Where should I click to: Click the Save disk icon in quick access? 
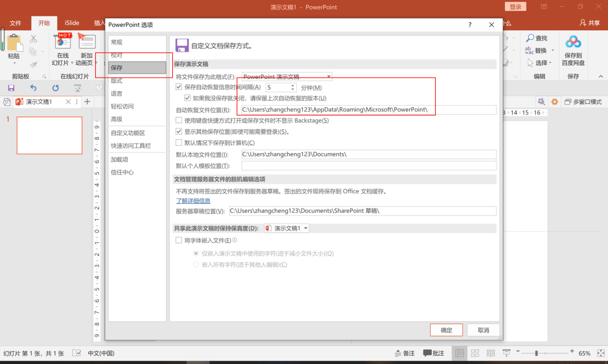click(x=11, y=88)
